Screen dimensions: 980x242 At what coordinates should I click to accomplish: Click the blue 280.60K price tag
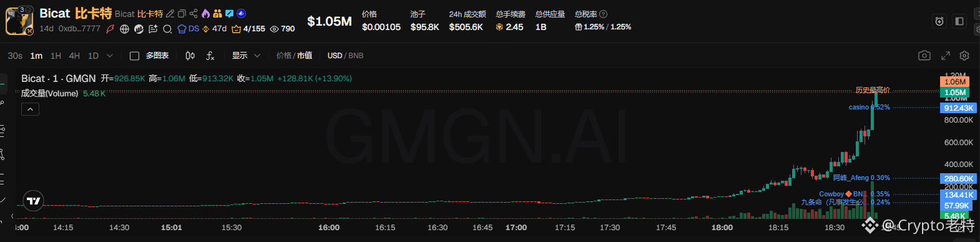click(x=958, y=179)
